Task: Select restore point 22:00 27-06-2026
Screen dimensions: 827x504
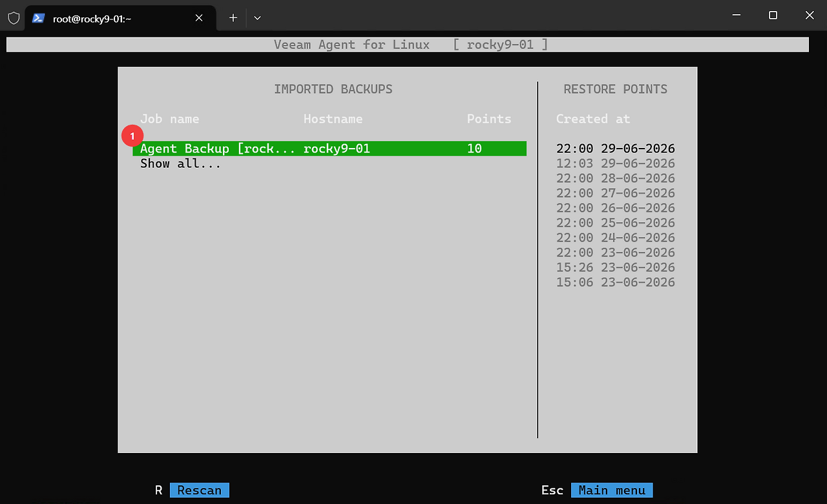Action: pyautogui.click(x=616, y=193)
